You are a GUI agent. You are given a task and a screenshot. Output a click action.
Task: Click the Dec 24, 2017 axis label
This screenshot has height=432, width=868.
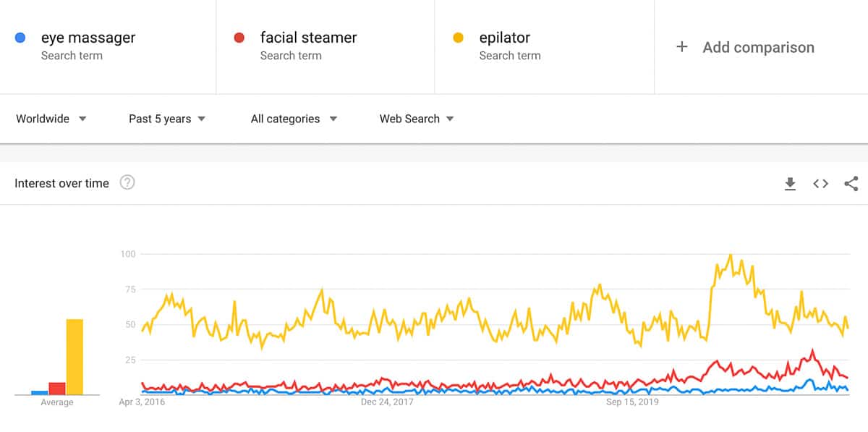tap(387, 402)
